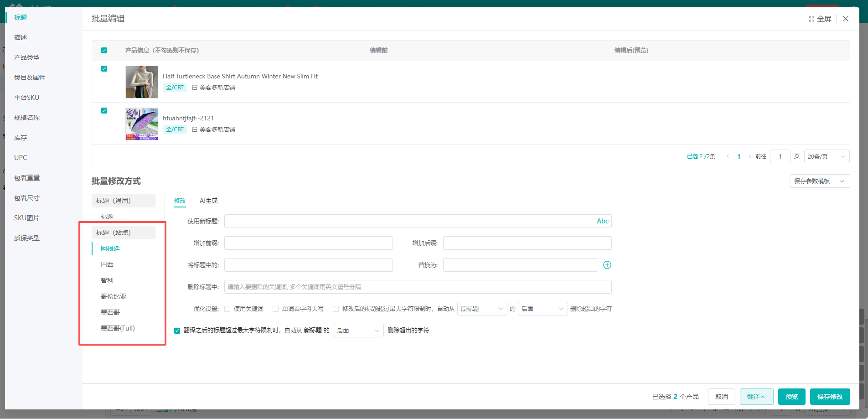The image size is (868, 419).
Task: Click the 标题（站点）group header
Action: [x=124, y=233]
